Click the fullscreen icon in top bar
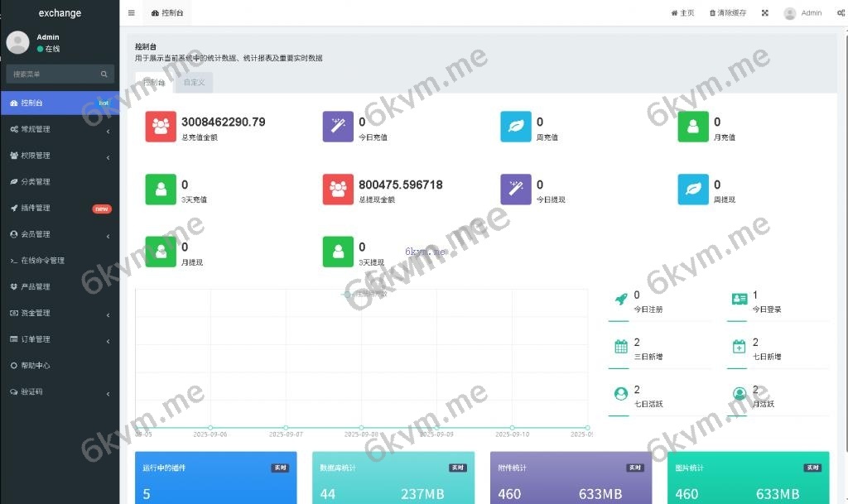The height and width of the screenshot is (504, 848). pos(764,13)
